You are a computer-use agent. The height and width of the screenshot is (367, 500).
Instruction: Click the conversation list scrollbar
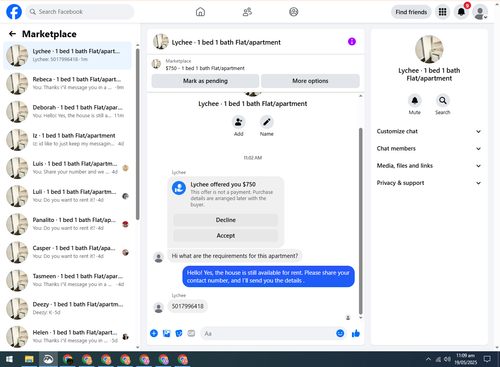137,134
